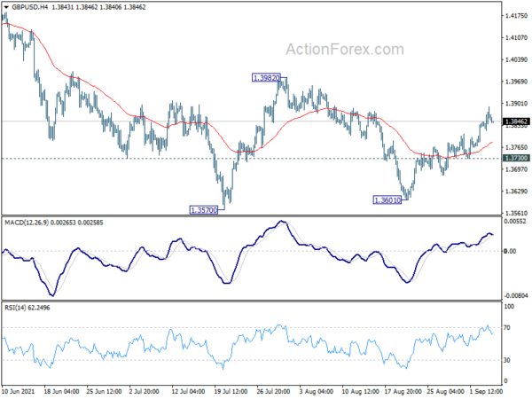Screen dimensions: 532x399
Task: Click the 25 Aug 04:00 time label
Action: click(446, 392)
